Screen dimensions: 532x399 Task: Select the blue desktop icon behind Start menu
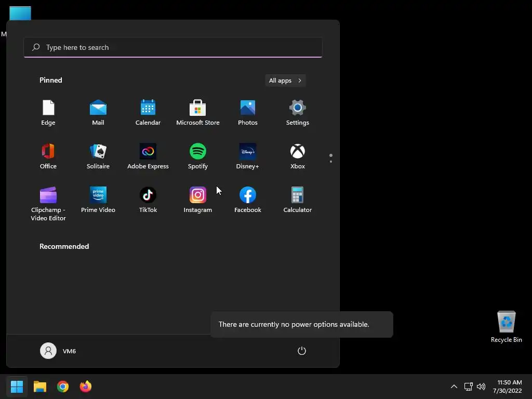[x=20, y=13]
